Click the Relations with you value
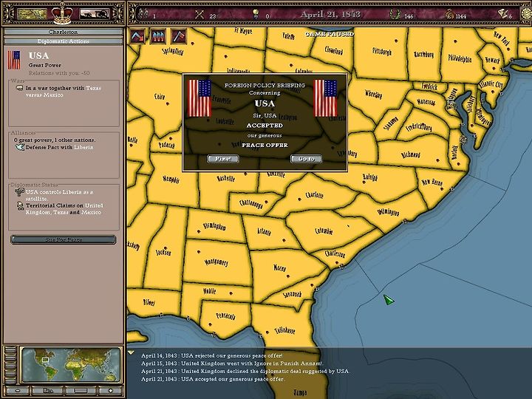 (59, 73)
